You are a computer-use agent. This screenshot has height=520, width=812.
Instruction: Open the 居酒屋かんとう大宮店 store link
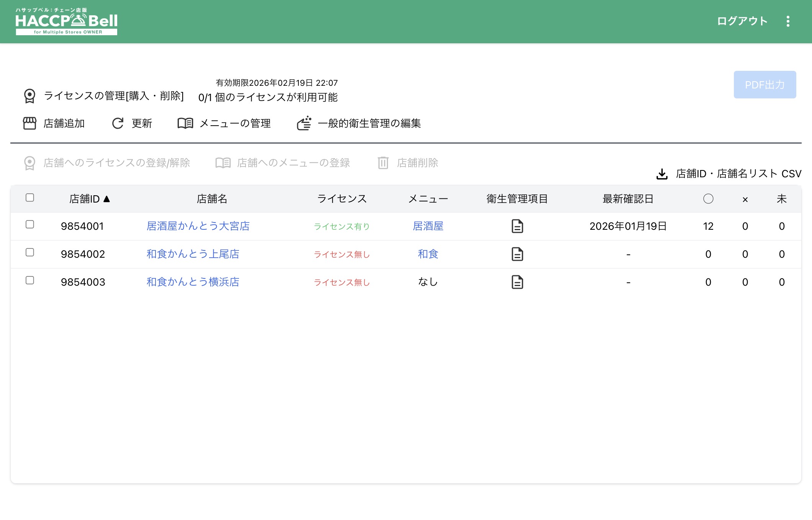coord(198,226)
